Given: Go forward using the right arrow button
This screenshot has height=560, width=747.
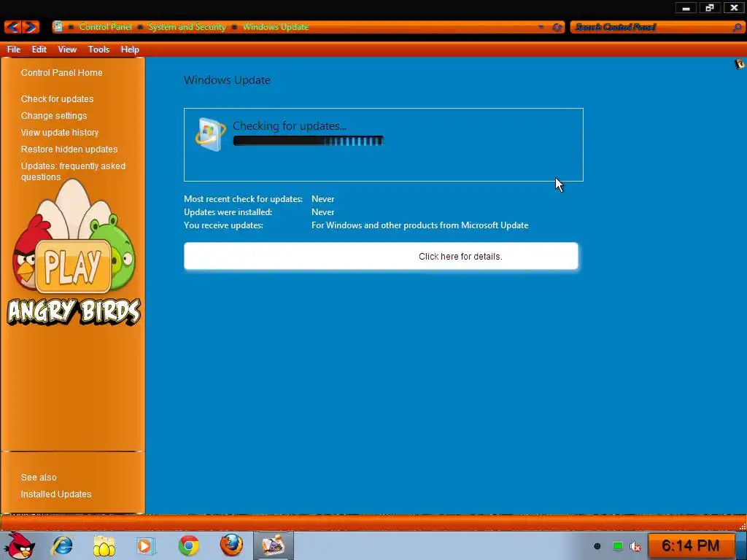Looking at the screenshot, I should tap(31, 27).
